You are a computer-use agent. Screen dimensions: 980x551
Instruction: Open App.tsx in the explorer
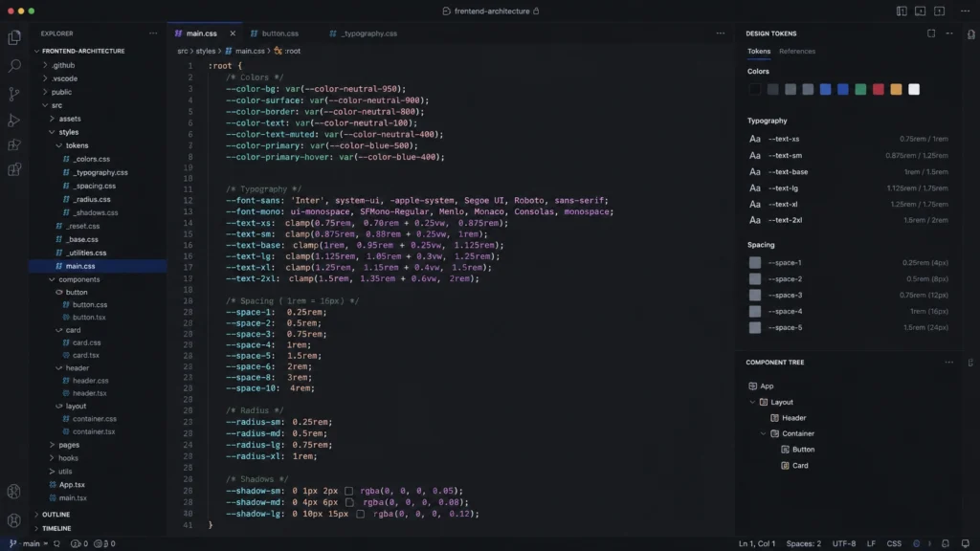(x=72, y=485)
